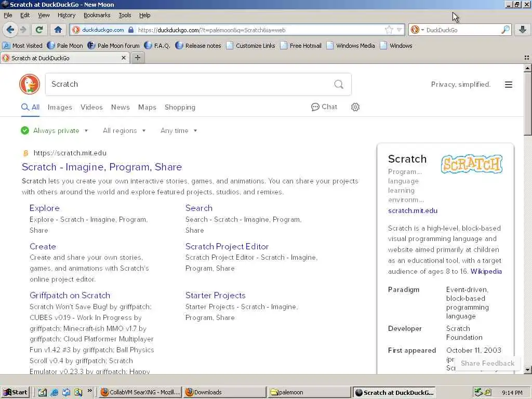Open the Edit menu
The image size is (532, 399).
click(x=25, y=15)
